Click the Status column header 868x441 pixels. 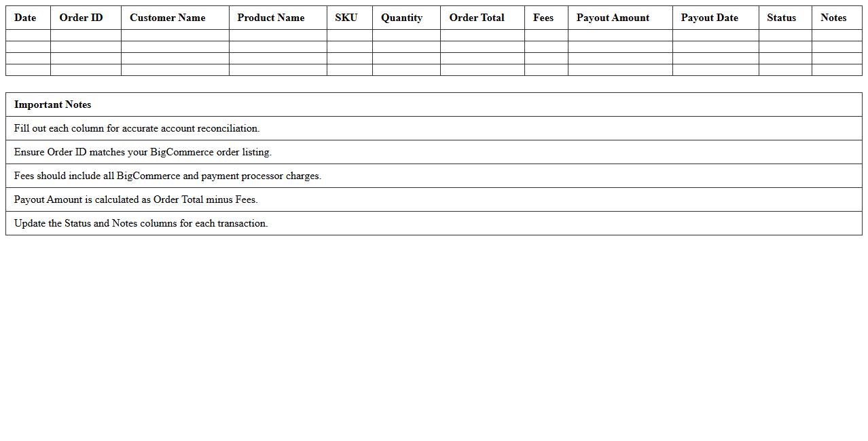[781, 18]
